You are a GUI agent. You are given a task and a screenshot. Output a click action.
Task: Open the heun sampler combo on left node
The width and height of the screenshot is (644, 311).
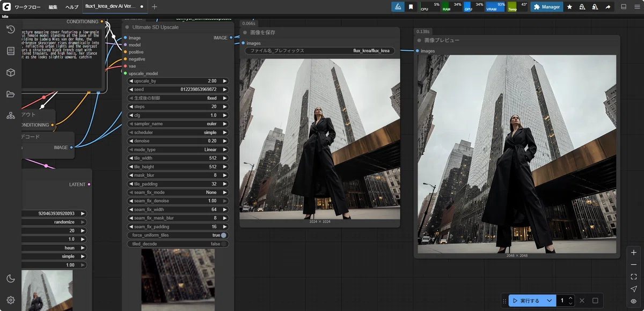click(54, 248)
